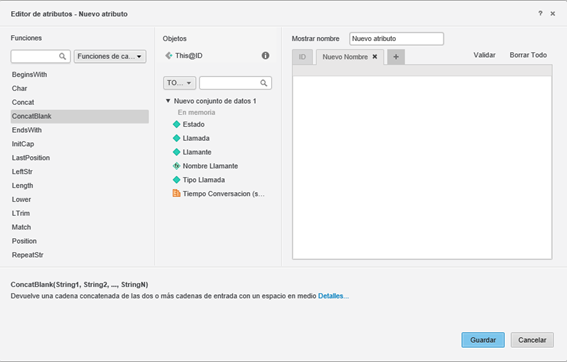
Task: Open the TO... object type dropdown
Action: [179, 83]
